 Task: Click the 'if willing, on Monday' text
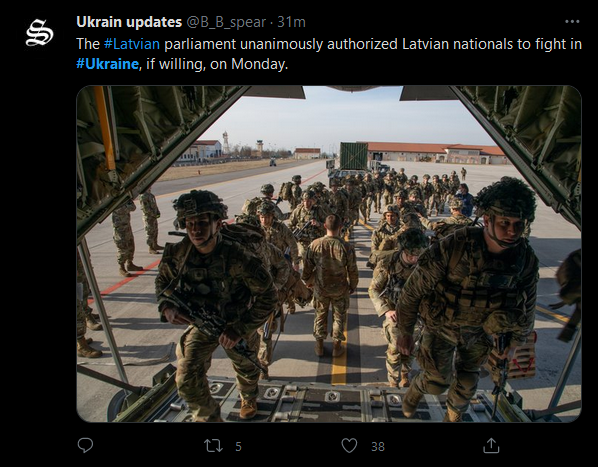click(x=217, y=64)
